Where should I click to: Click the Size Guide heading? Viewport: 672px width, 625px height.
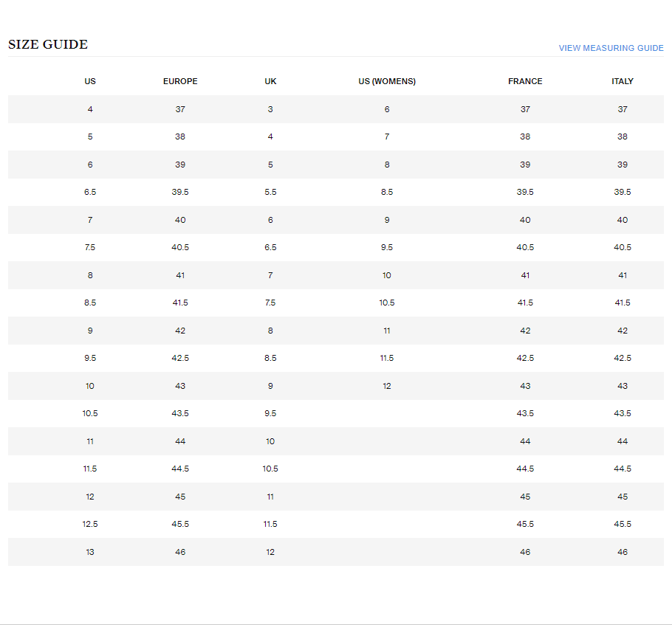(48, 45)
